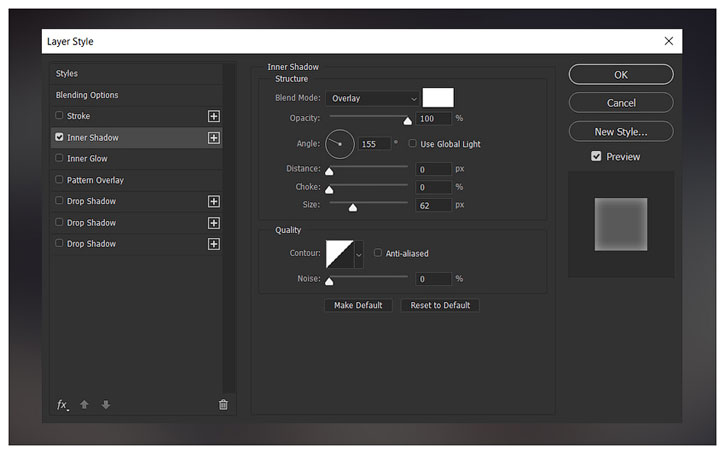The image size is (725, 454).
Task: Enable the Inner Glow checkbox
Action: coord(59,158)
